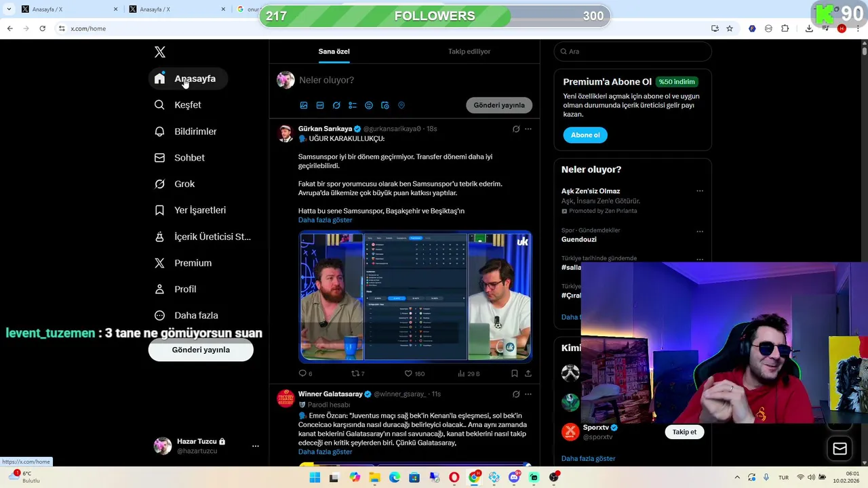Open Profil page
The image size is (868, 488).
(175, 289)
